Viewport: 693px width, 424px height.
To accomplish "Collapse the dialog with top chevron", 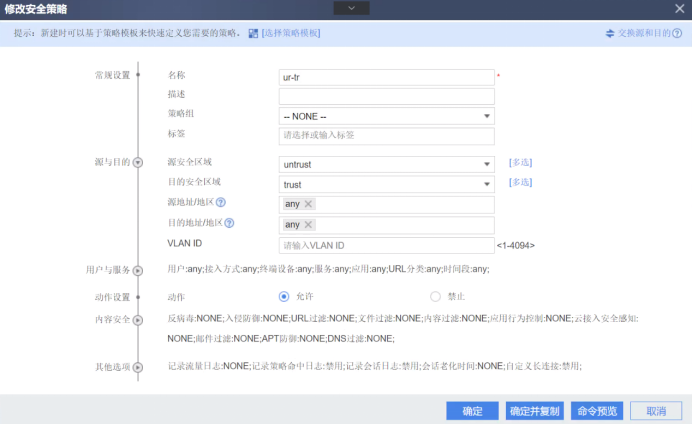I will pos(351,8).
